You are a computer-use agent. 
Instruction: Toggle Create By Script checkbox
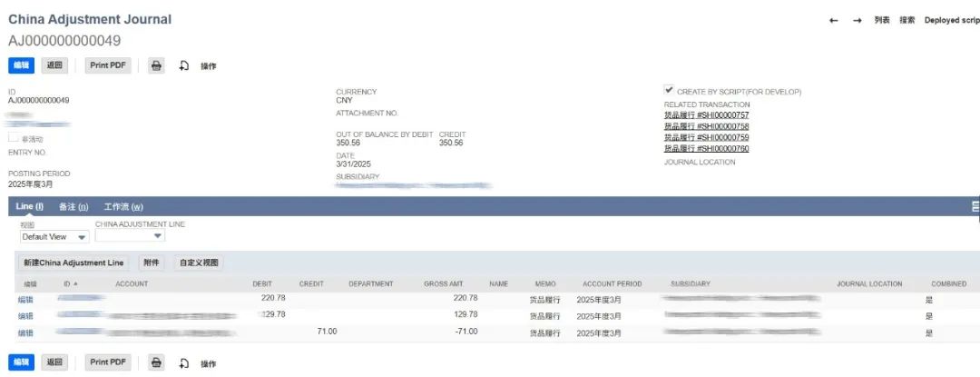click(669, 90)
